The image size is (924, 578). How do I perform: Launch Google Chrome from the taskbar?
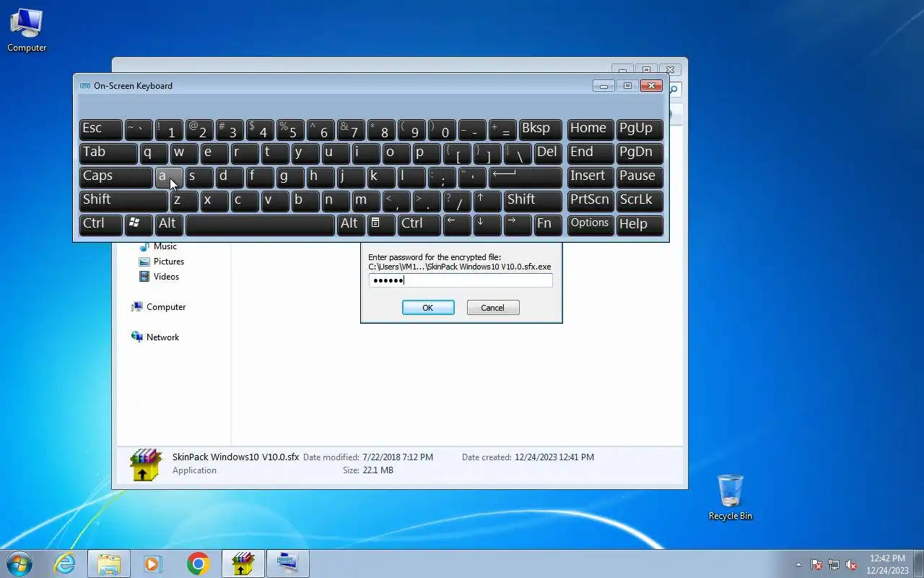point(198,564)
